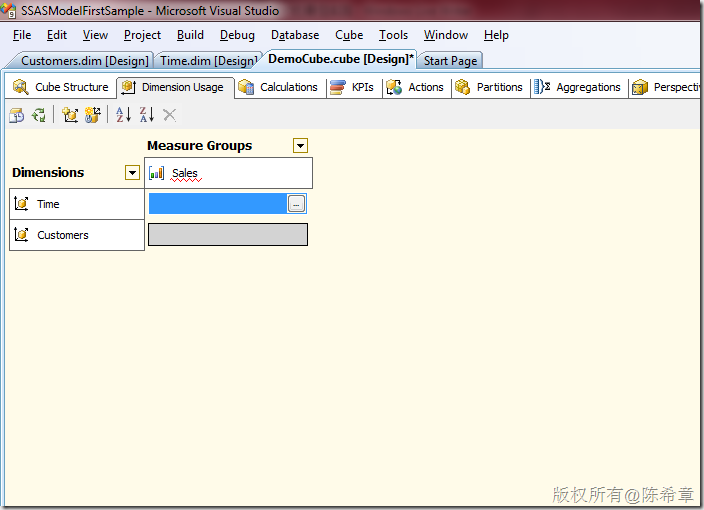Open the Window menu
The image size is (704, 510).
[446, 35]
